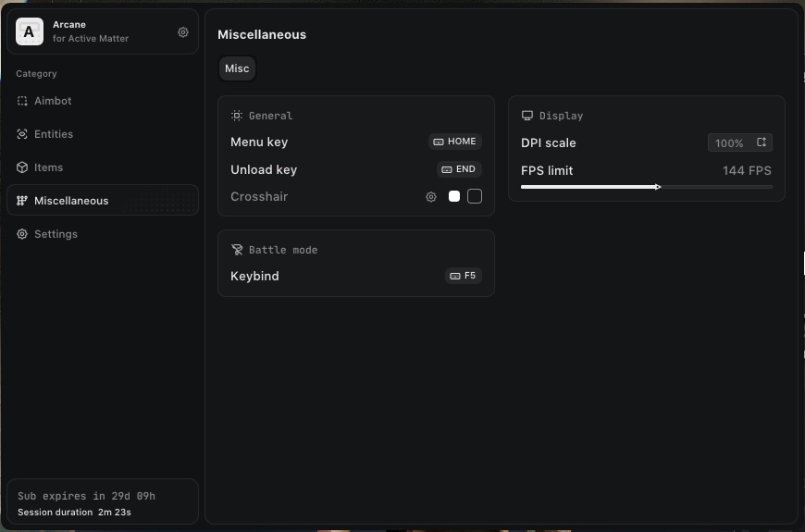Rebind the Menu key HOME button
805x532 pixels.
455,142
